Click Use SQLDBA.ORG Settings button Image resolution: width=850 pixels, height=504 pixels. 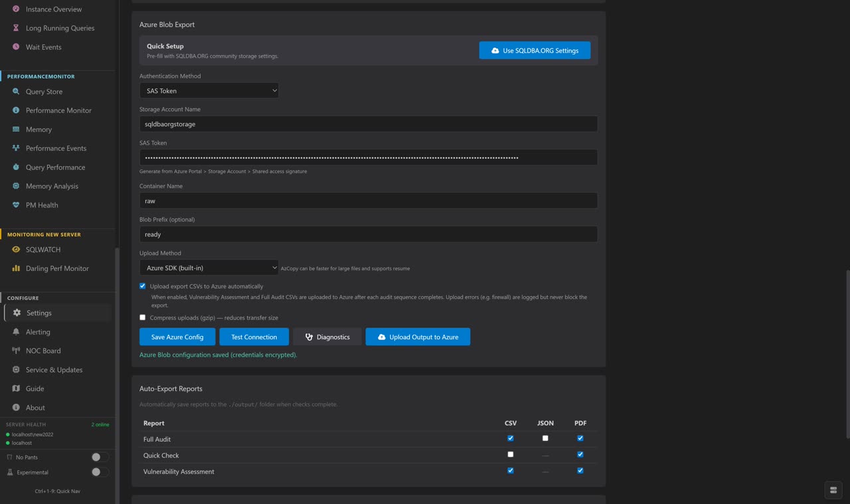coord(535,50)
